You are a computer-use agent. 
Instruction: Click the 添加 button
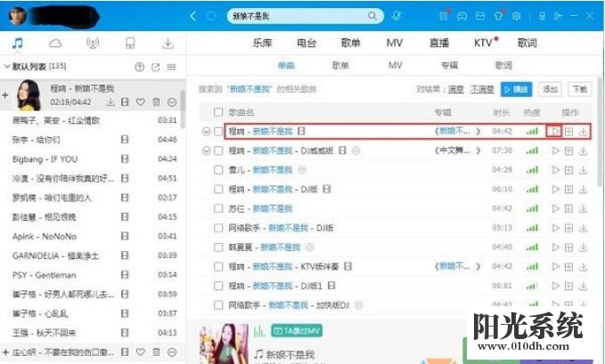click(x=551, y=90)
